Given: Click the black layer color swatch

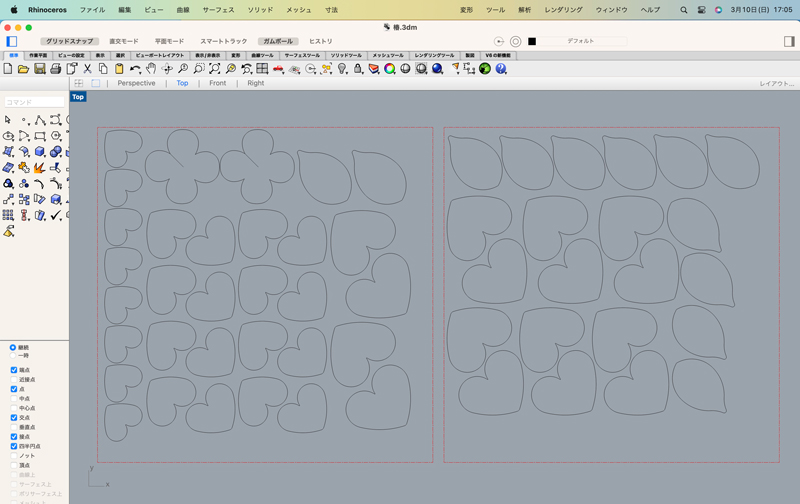Looking at the screenshot, I should pos(532,41).
